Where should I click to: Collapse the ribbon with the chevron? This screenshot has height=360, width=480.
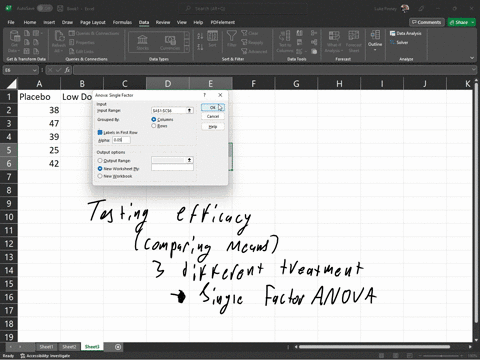coord(472,58)
